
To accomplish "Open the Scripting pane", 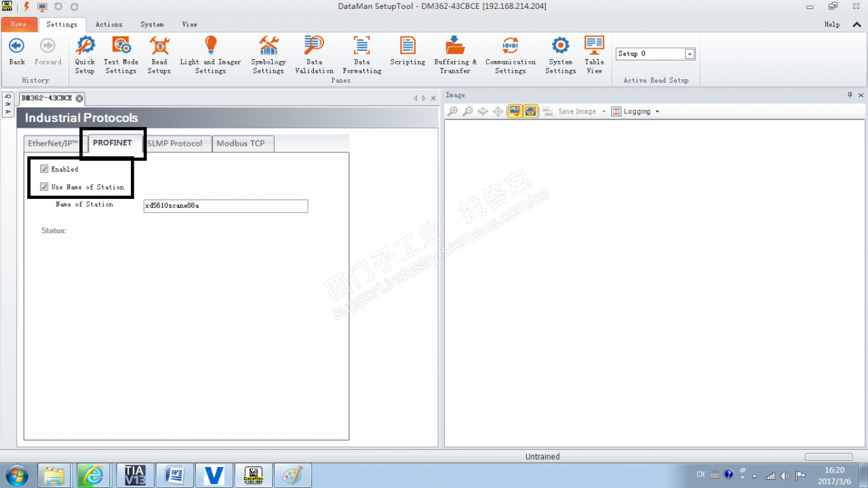I will coord(408,52).
